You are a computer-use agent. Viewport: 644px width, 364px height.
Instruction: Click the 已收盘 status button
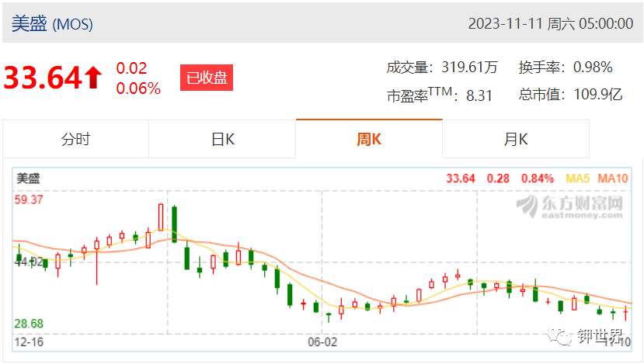click(x=207, y=78)
